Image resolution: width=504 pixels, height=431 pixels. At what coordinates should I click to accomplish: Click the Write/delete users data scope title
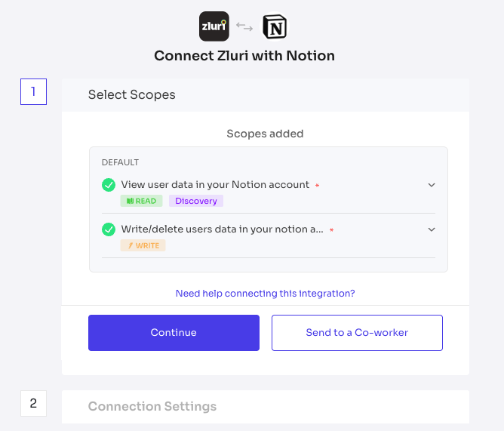click(222, 229)
